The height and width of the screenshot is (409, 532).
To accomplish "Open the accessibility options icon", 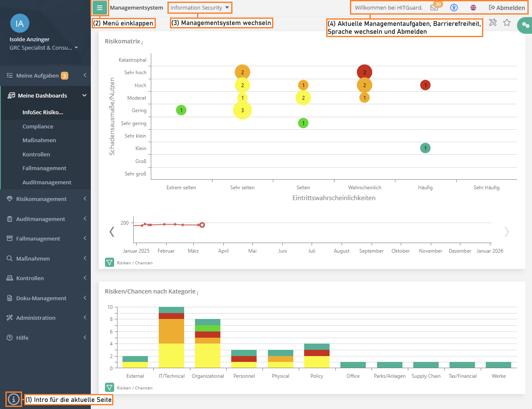I will click(x=454, y=8).
